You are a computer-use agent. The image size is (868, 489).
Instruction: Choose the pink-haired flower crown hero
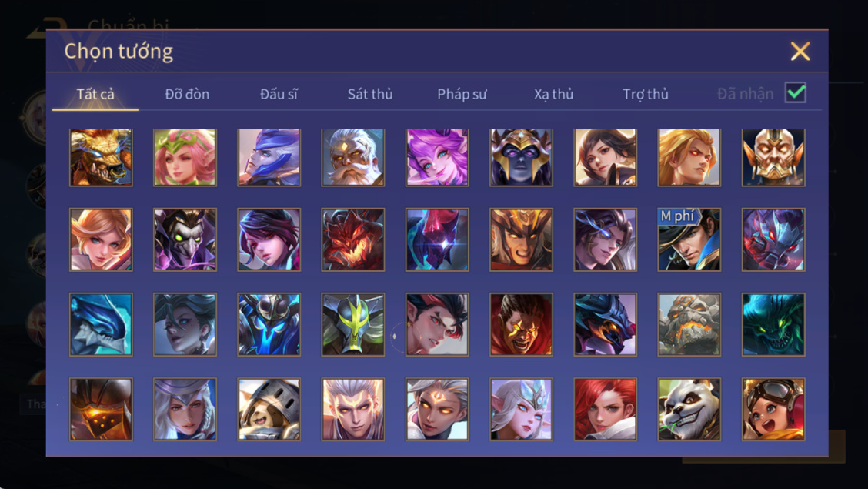pos(185,157)
